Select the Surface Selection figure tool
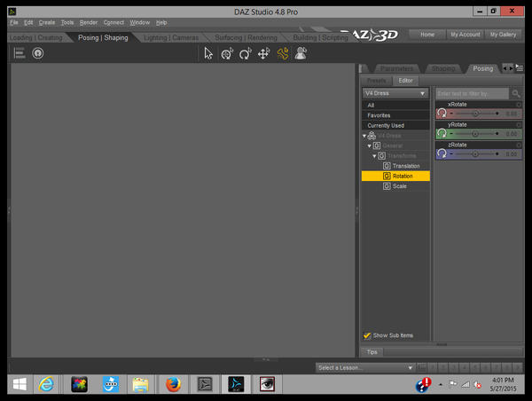 (301, 53)
